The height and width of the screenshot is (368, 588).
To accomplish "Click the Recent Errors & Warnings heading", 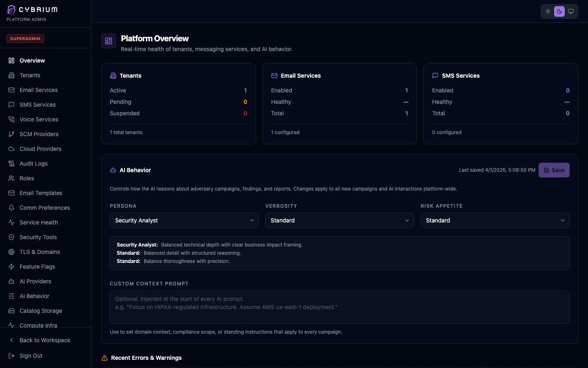I will 146,358.
